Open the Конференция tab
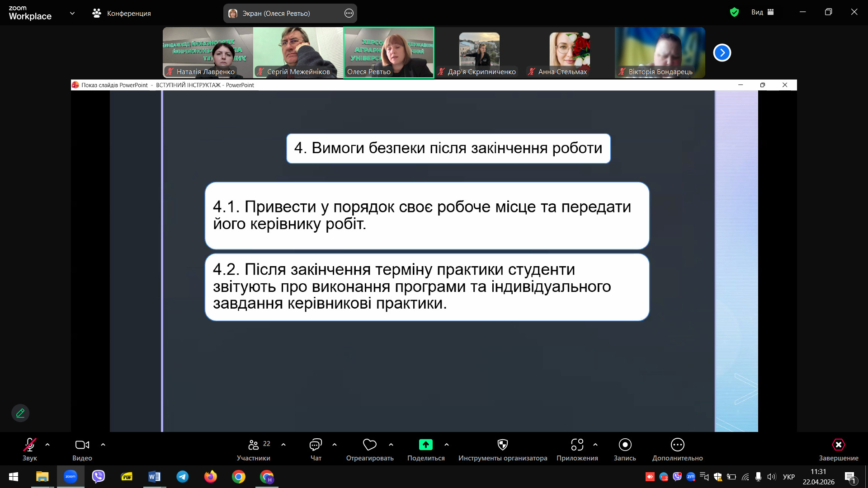The height and width of the screenshot is (488, 868). [x=122, y=13]
